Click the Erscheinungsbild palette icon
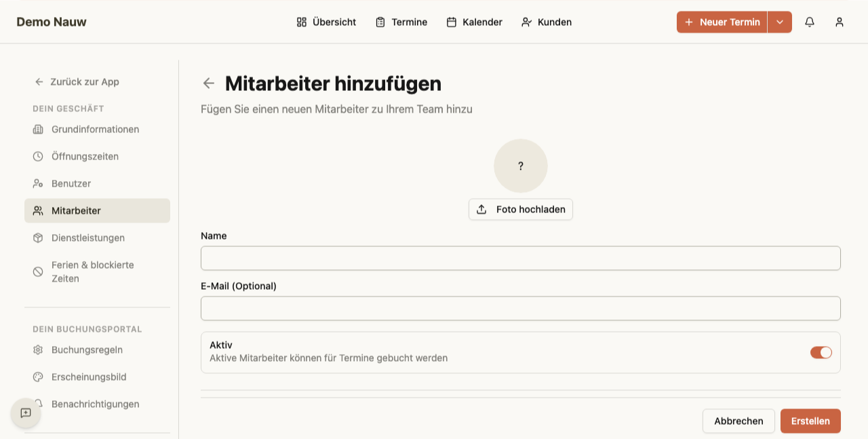Viewport: 868px width, 439px height. [38, 377]
